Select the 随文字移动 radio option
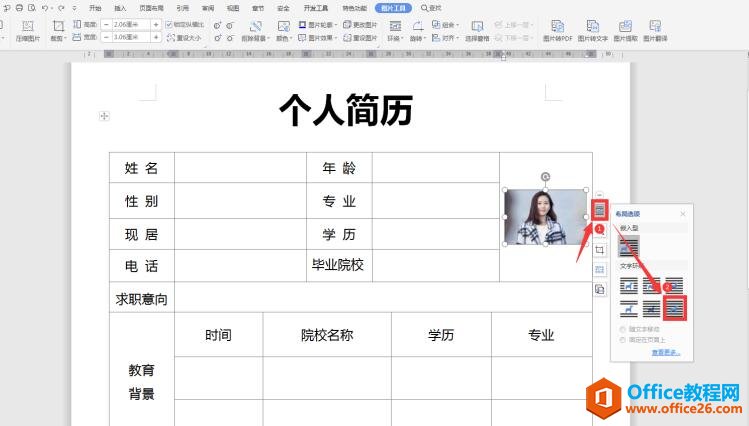The image size is (749, 426). click(x=625, y=329)
